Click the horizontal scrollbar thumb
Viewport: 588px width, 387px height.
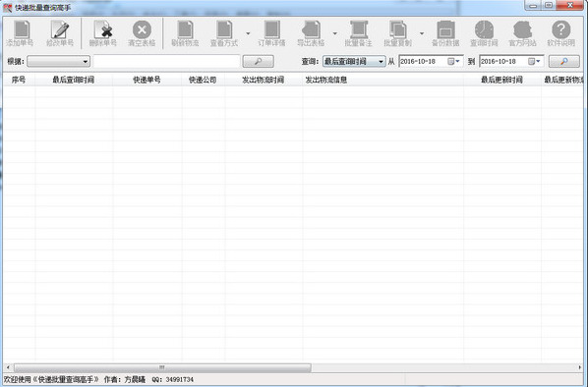[x=162, y=367]
